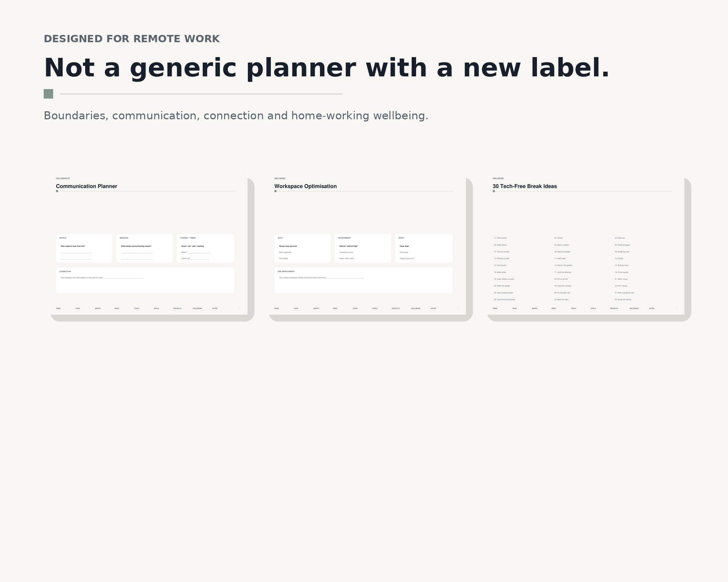
Task: Select TODAY tab on Tech-Free Break Ideas page
Action: [x=573, y=308]
